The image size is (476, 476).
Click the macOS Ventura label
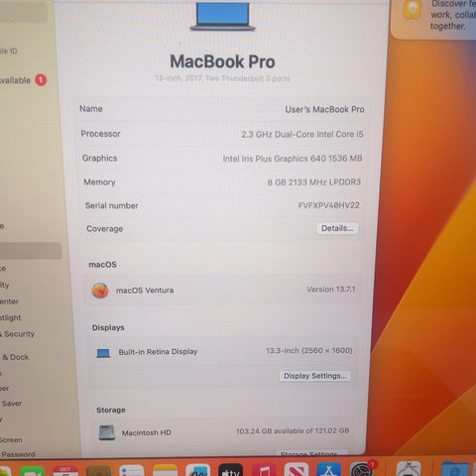[x=145, y=291]
